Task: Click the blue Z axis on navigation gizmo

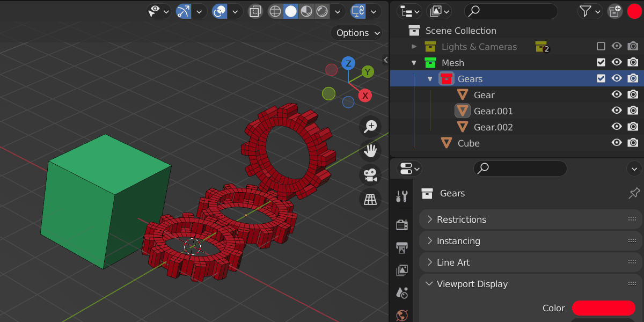Action: [348, 63]
